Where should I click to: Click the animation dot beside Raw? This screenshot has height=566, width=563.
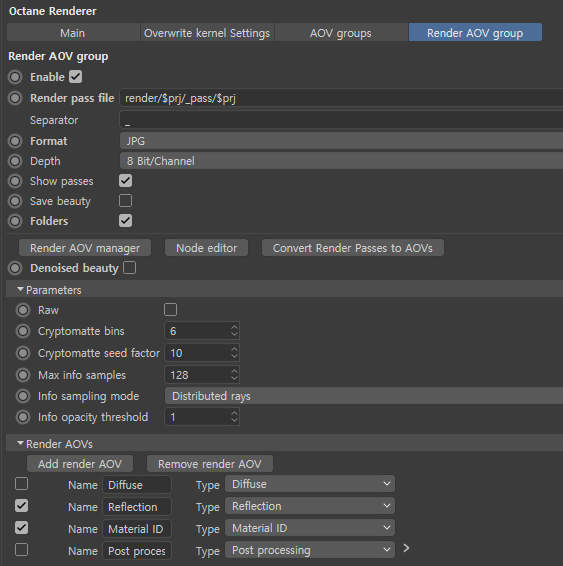pyautogui.click(x=23, y=310)
